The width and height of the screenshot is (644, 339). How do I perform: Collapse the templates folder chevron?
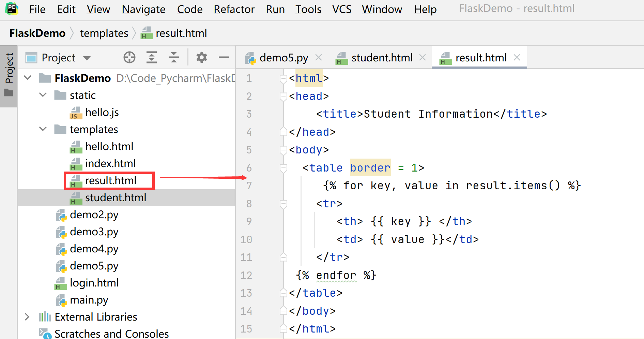point(43,129)
